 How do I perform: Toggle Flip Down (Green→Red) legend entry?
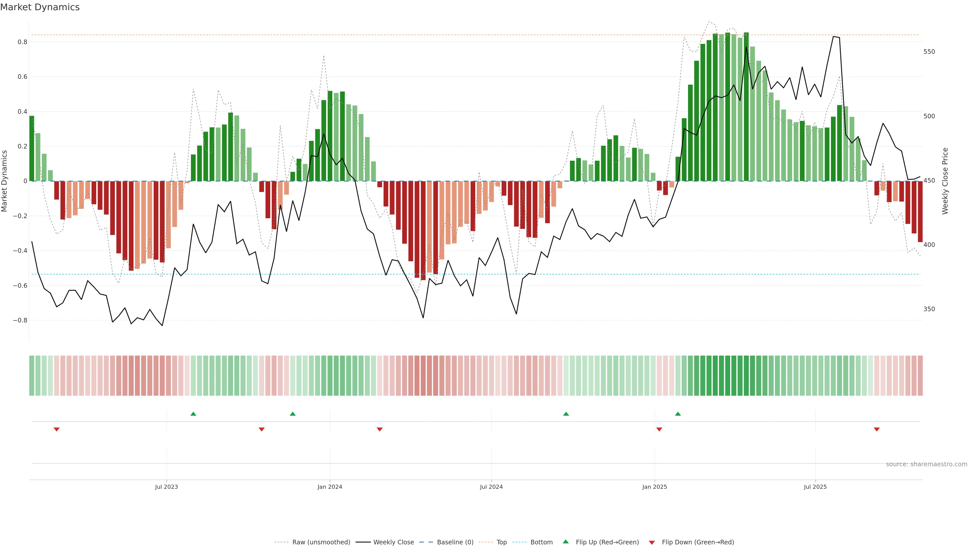[698, 542]
